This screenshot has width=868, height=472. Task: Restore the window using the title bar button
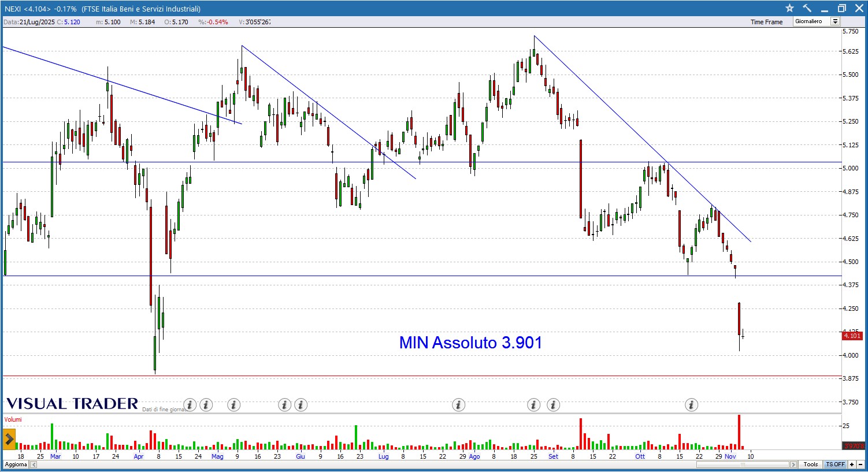point(842,8)
